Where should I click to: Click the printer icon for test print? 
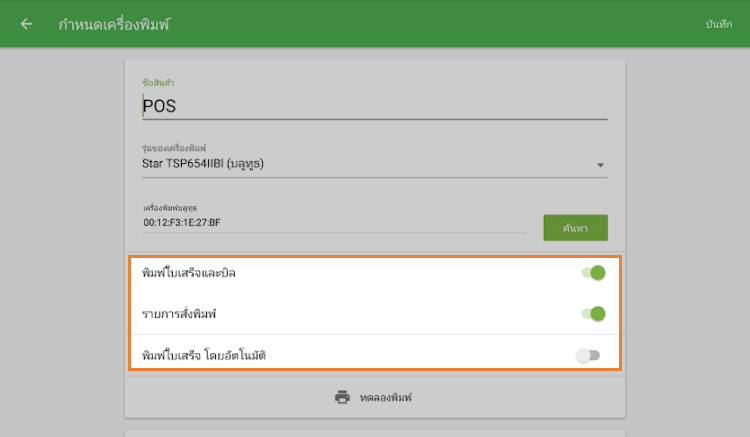342,397
